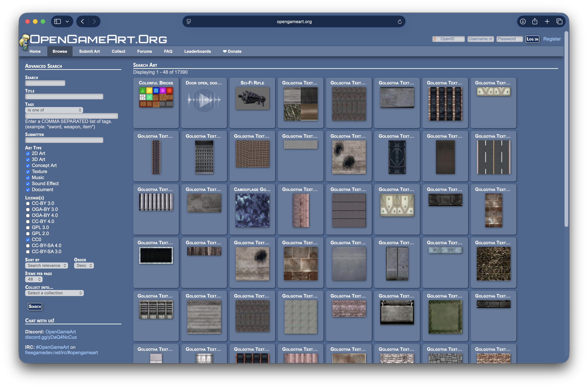Open the Safari downloads icon

(x=523, y=22)
